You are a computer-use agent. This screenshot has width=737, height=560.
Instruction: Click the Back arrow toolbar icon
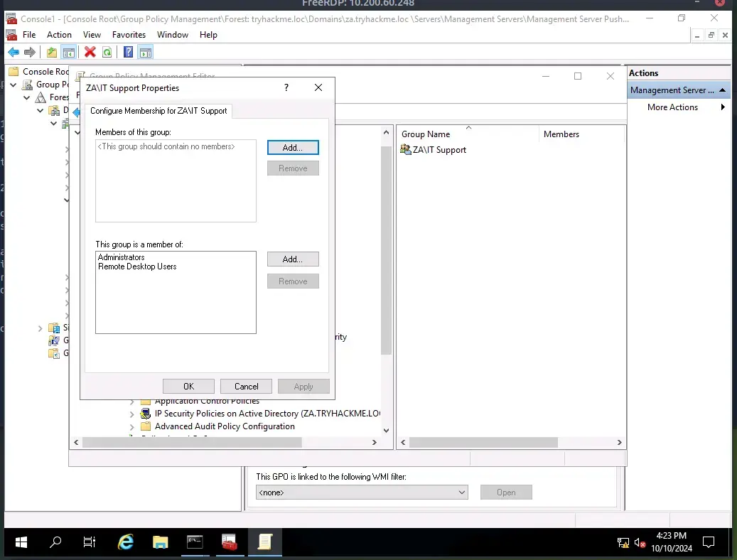(14, 52)
